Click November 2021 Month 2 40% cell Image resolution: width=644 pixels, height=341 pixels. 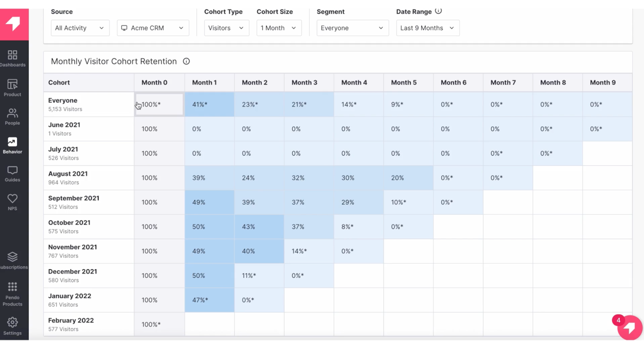tap(260, 251)
